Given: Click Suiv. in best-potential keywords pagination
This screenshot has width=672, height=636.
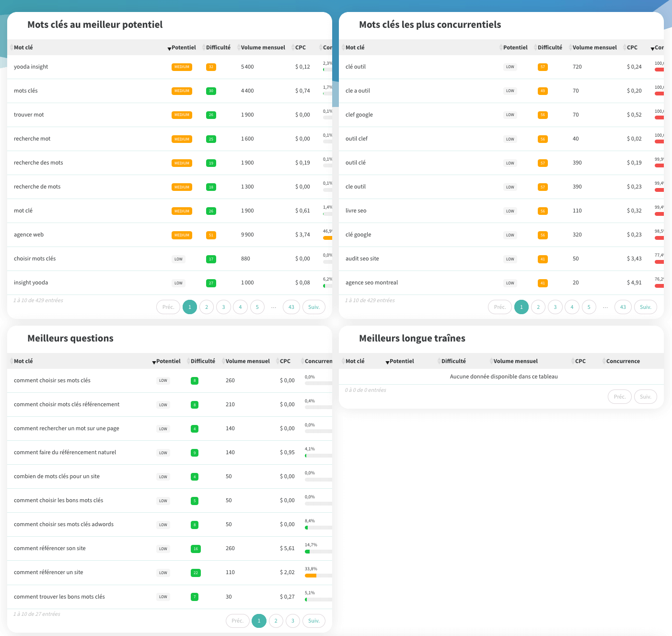Looking at the screenshot, I should click(314, 307).
